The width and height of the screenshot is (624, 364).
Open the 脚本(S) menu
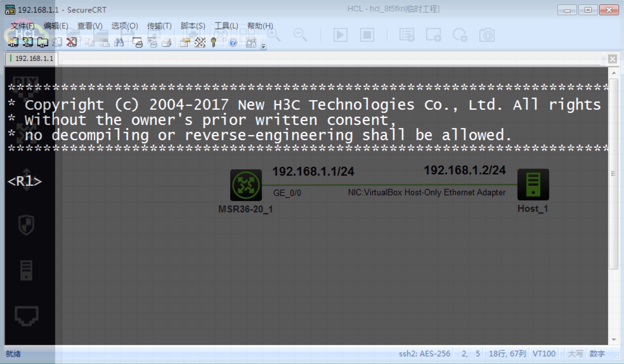[x=193, y=26]
